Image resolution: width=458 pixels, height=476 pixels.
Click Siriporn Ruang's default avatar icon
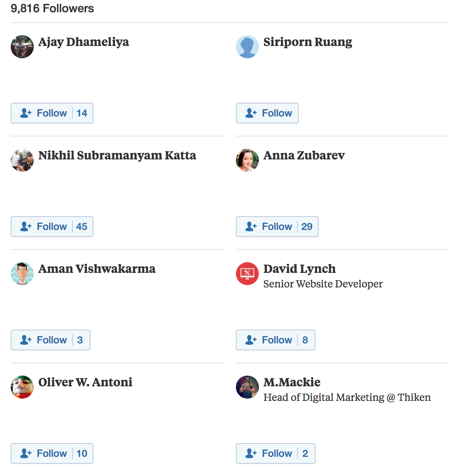tap(247, 47)
